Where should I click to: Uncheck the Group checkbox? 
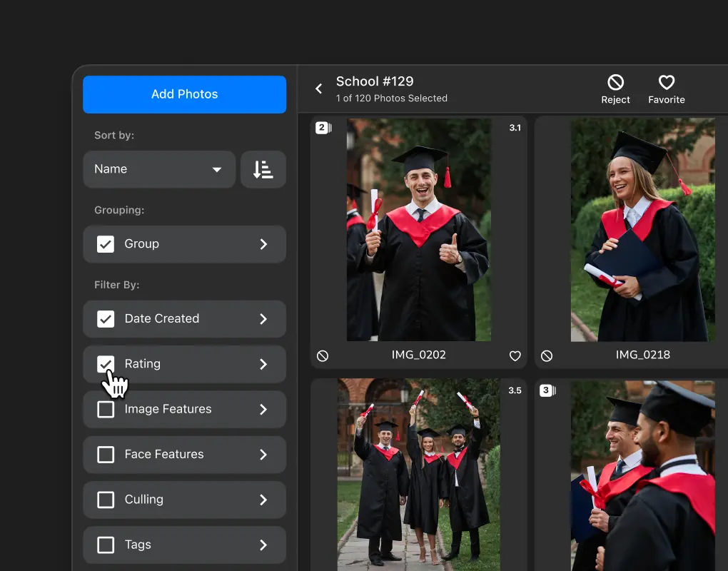tap(106, 244)
